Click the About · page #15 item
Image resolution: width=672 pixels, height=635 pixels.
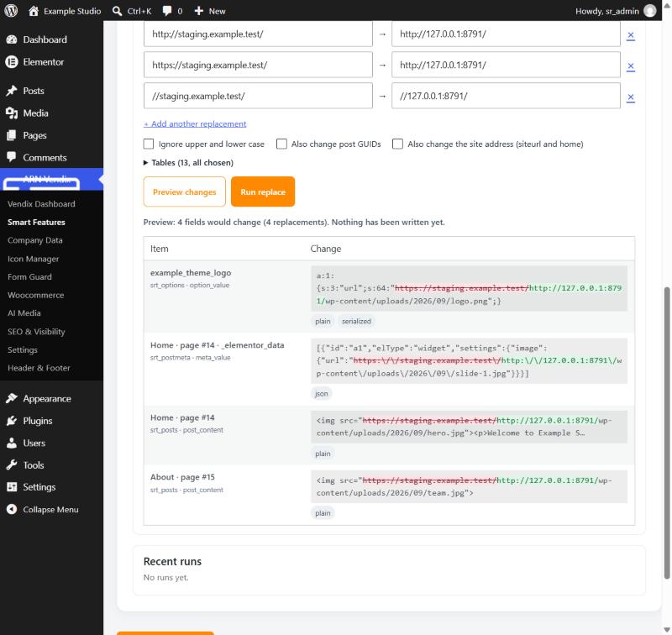[x=182, y=477]
